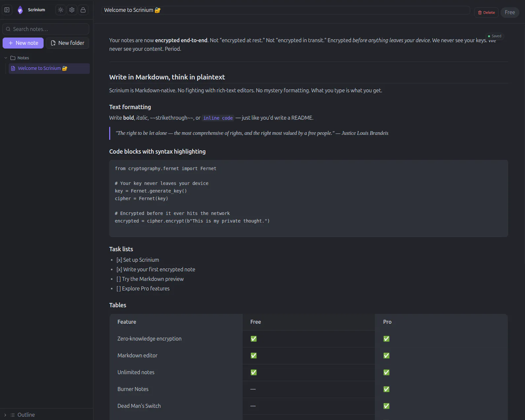This screenshot has height=420, width=525.
Task: Click the 'Scrinium is Markdown-native' paragraph
Action: (x=246, y=90)
